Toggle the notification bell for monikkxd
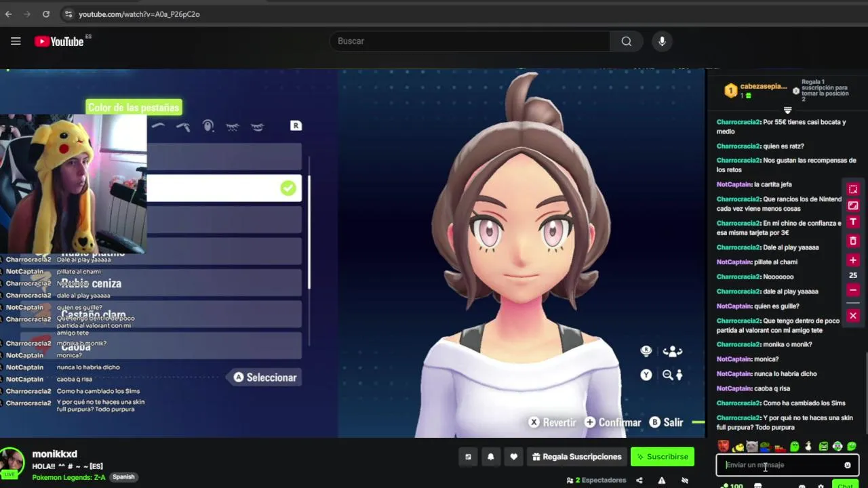Image resolution: width=868 pixels, height=488 pixels. click(491, 457)
